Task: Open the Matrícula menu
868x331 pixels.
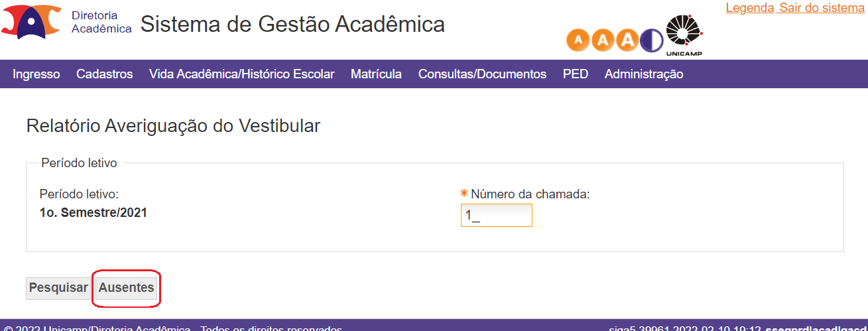Action: click(376, 74)
